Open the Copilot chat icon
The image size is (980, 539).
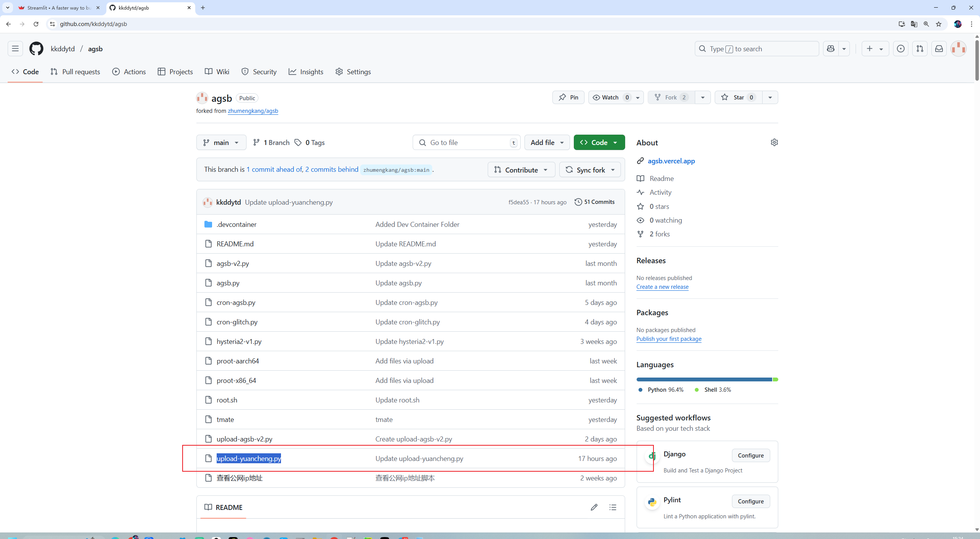(x=831, y=49)
